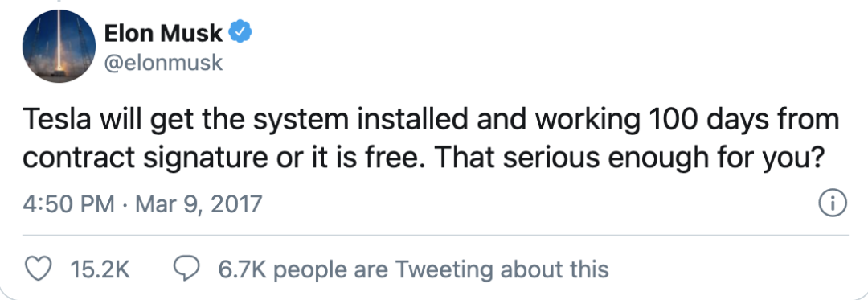
Task: Click the 4:50 PM timestamp
Action: pyautogui.click(x=68, y=203)
